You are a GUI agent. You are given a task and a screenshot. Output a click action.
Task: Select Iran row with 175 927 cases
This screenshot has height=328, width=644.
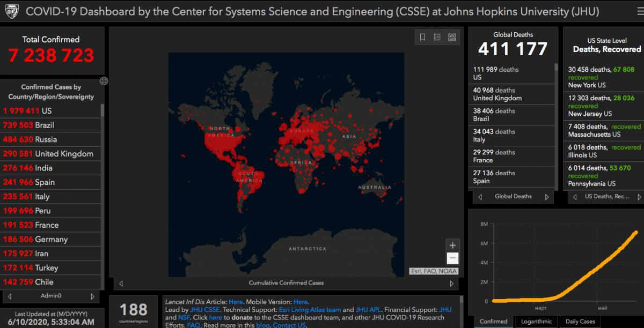tap(50, 254)
